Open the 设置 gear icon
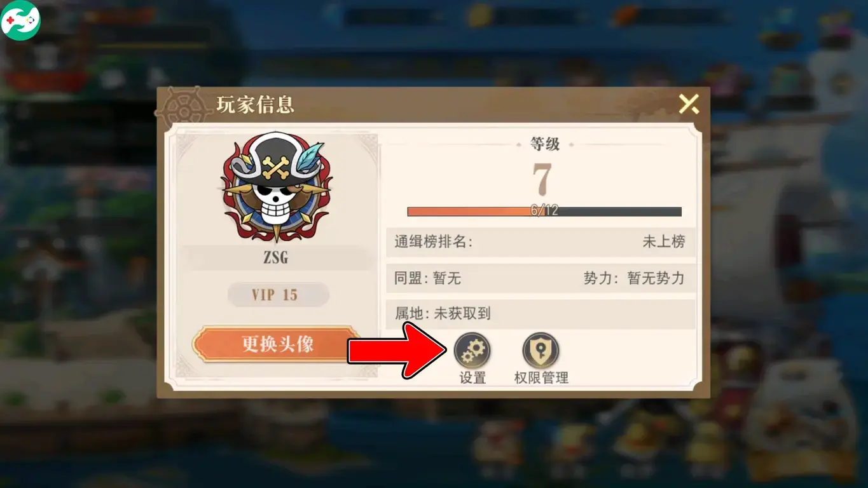868x488 pixels. pos(472,351)
